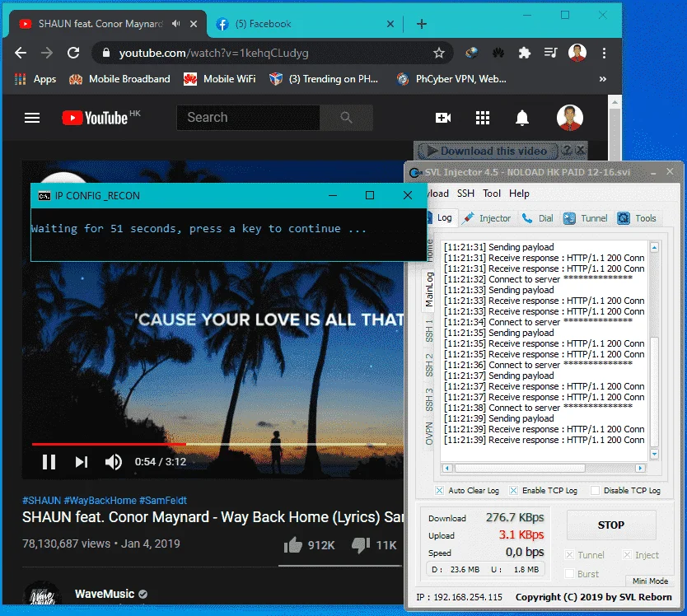Open a new browser tab
Viewport: 687px width, 616px height.
pos(422,24)
